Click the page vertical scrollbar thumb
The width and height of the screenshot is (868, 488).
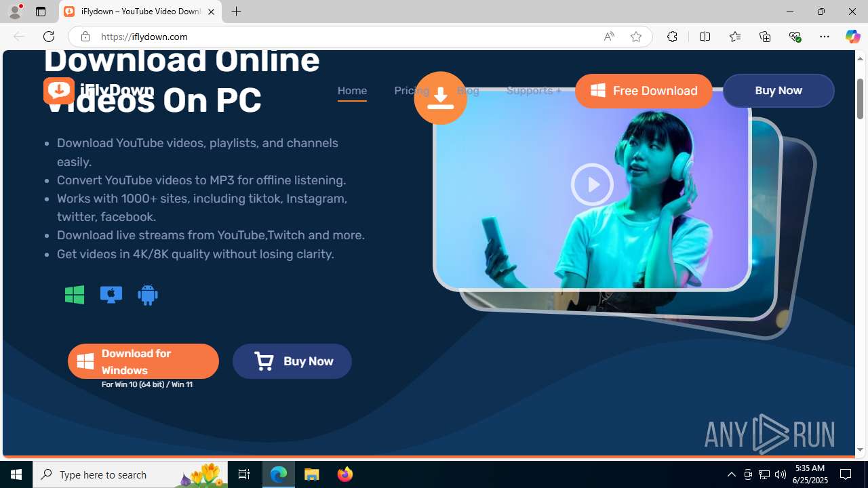[861, 99]
